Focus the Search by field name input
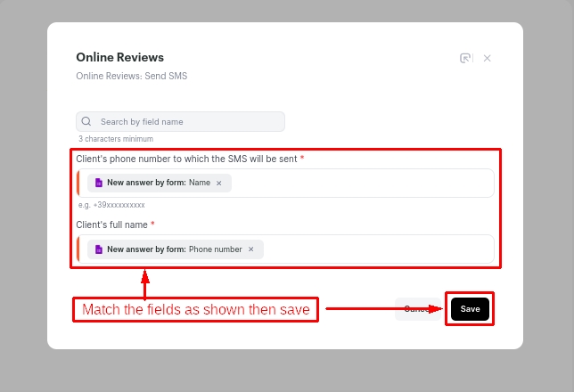 click(187, 121)
